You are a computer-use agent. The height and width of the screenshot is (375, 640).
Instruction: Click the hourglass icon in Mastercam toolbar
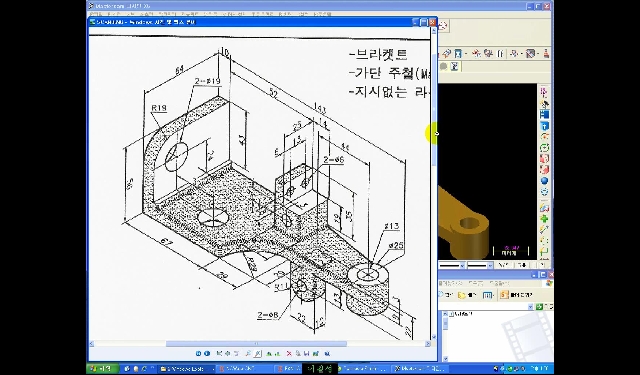pos(458,53)
